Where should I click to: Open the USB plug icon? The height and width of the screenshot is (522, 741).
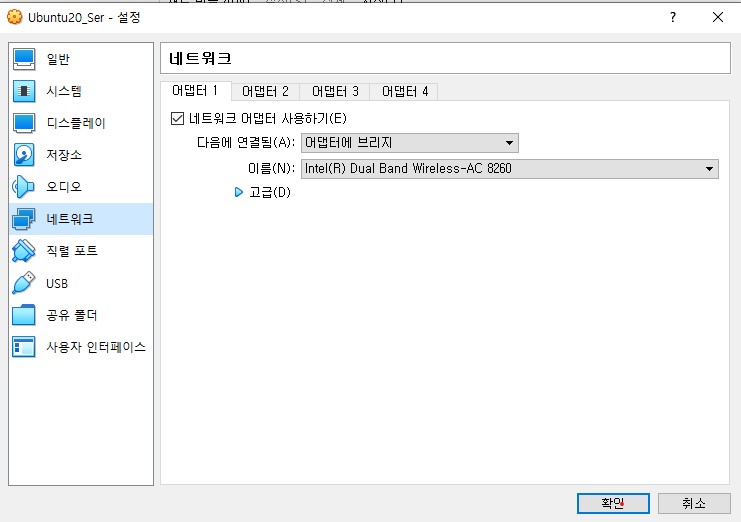click(x=24, y=283)
